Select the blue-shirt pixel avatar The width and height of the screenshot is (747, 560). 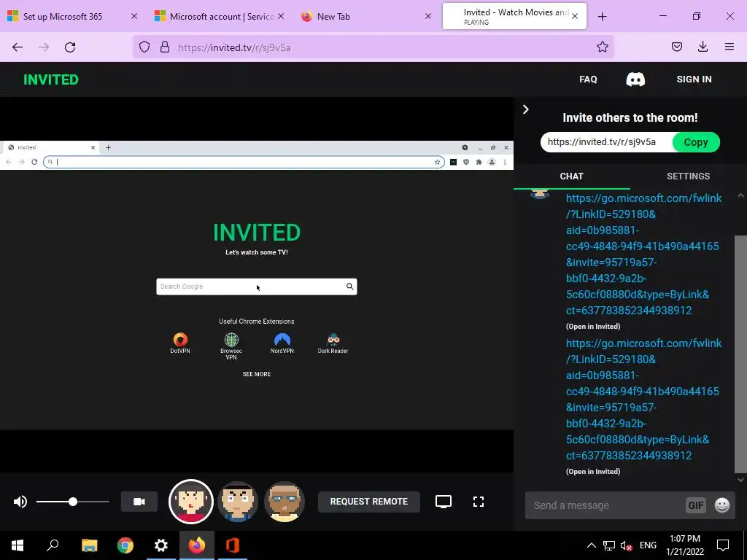coord(238,502)
